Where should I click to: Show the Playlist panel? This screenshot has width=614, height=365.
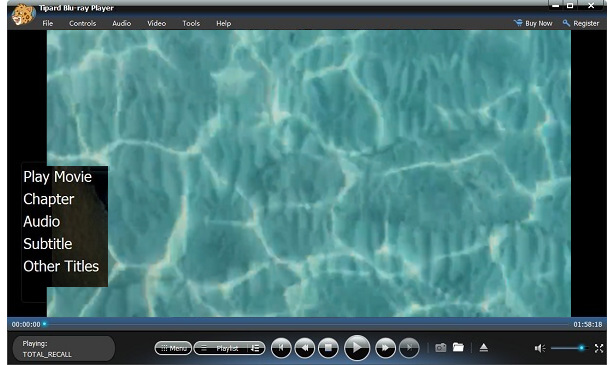(222, 348)
